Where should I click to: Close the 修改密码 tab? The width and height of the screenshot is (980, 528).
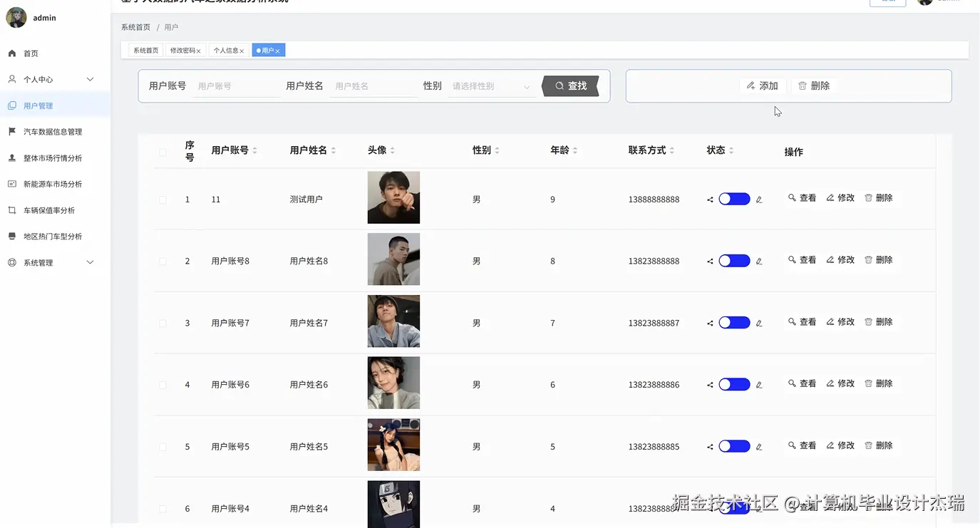point(198,51)
